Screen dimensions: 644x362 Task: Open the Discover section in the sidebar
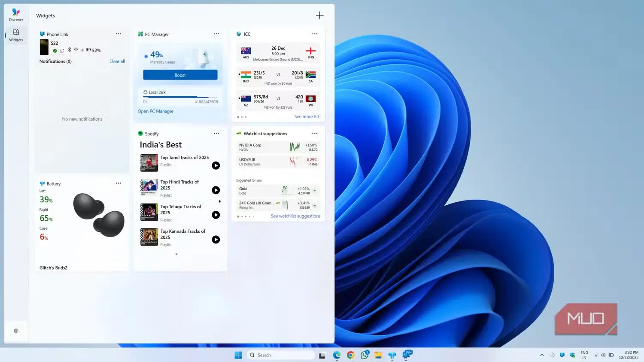pos(16,15)
